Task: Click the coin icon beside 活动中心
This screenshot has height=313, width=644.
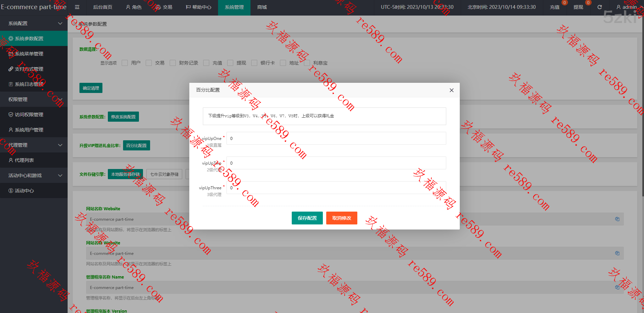Action: pos(11,191)
